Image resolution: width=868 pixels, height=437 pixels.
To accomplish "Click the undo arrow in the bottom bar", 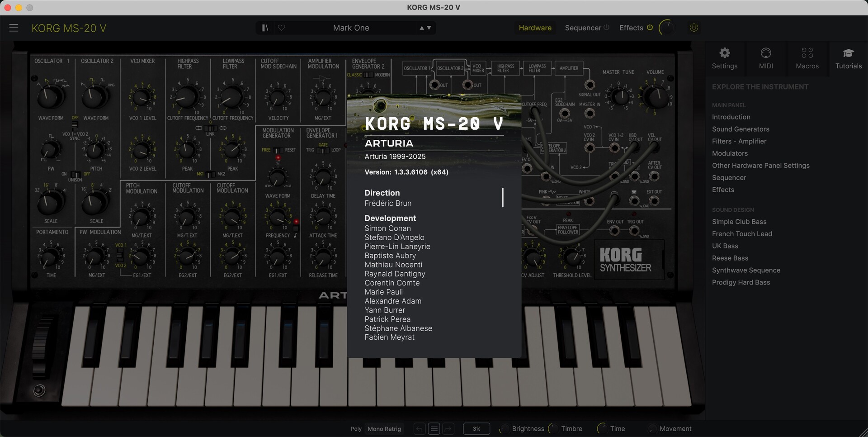I will click(x=420, y=429).
